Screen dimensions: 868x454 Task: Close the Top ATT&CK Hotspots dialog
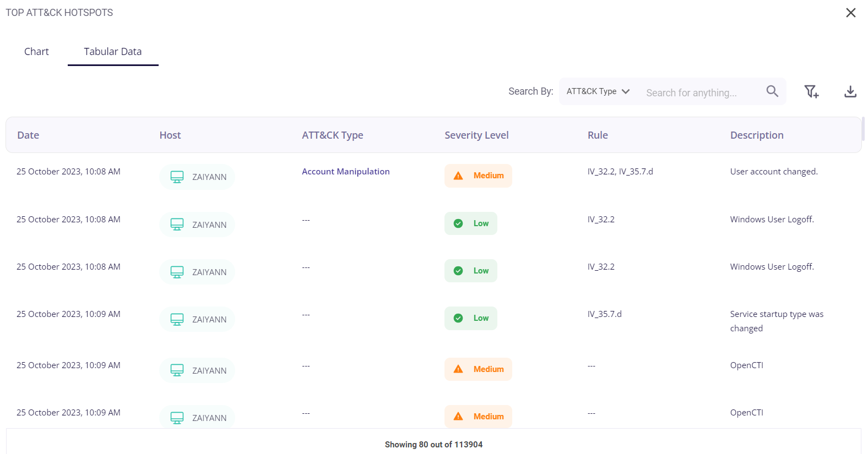pos(850,13)
